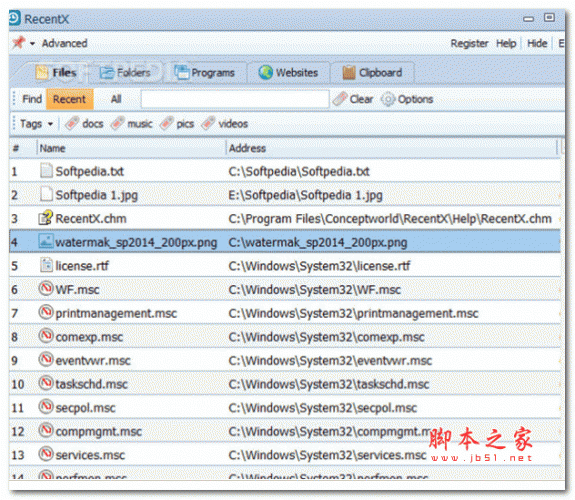Screen dimensions: 575x500
Task: Open the Help menu
Action: 506,43
